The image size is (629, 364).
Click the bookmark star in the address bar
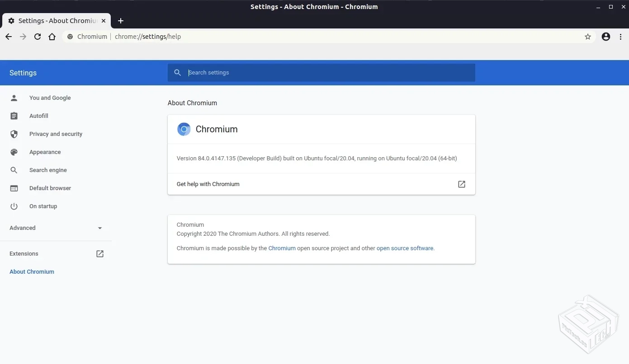point(587,37)
